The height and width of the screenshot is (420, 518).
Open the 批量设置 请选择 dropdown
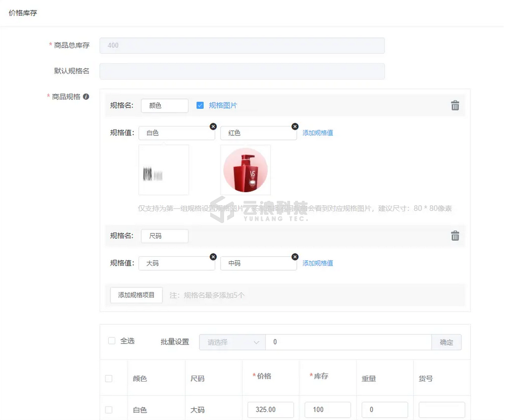[232, 342]
